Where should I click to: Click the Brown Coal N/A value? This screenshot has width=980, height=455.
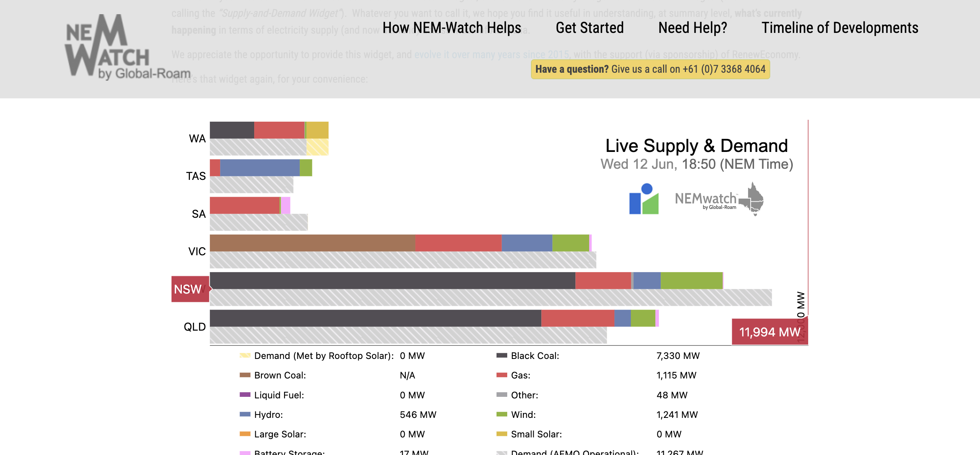coord(407,375)
